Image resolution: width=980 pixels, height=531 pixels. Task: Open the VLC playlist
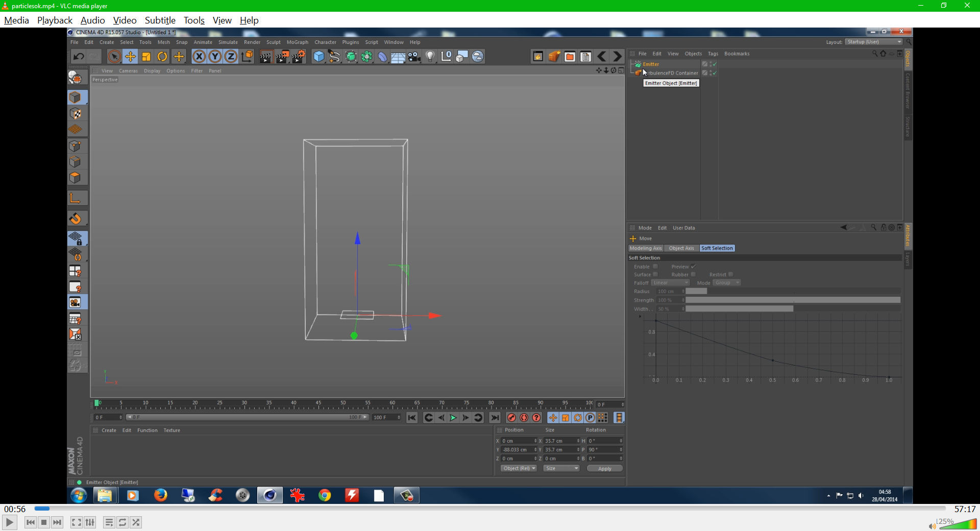(109, 522)
